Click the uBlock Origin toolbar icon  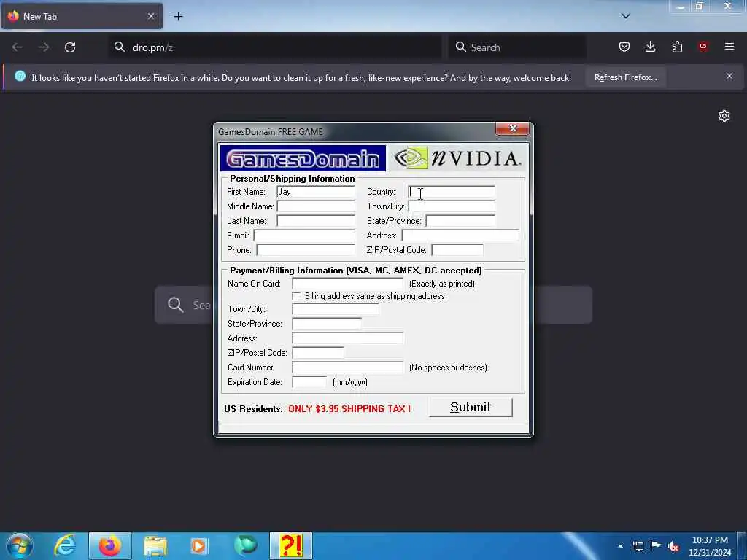(x=703, y=47)
